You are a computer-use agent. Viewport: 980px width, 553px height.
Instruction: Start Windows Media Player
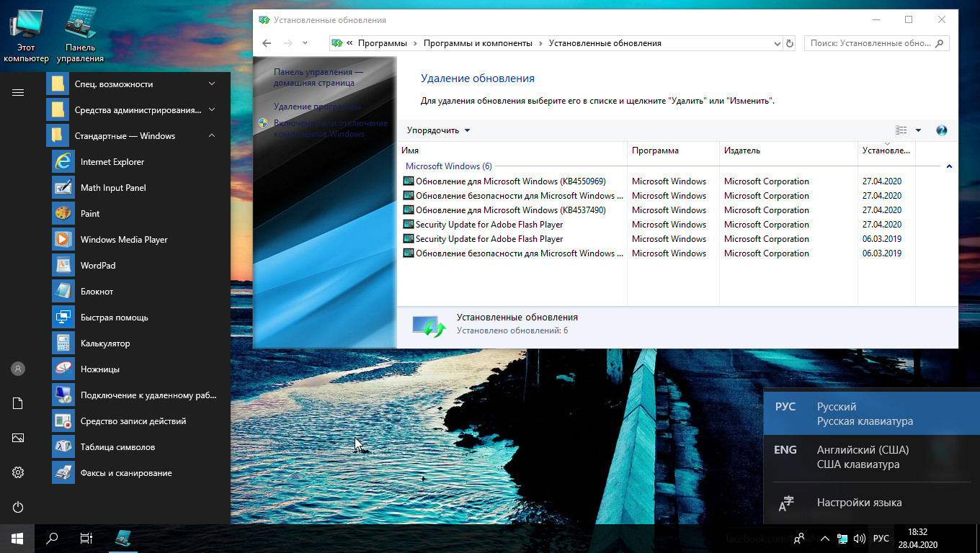(x=134, y=240)
